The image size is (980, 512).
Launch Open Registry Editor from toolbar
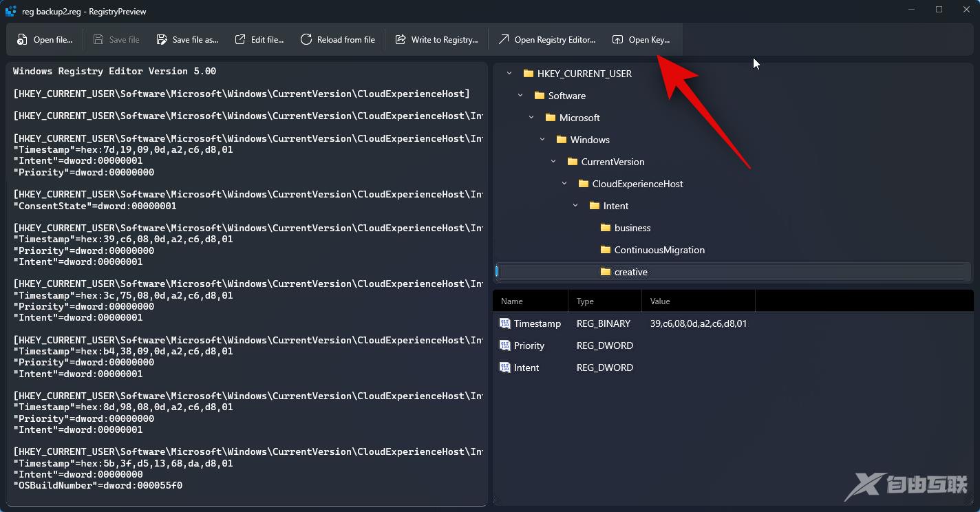[546, 40]
